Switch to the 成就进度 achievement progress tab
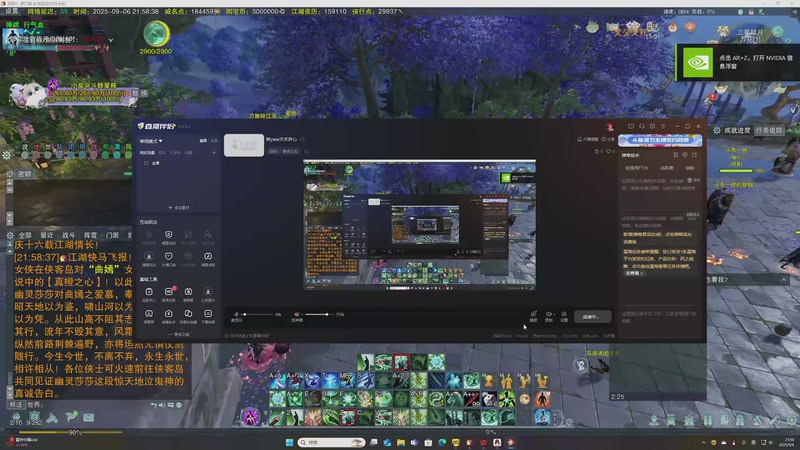 737,131
